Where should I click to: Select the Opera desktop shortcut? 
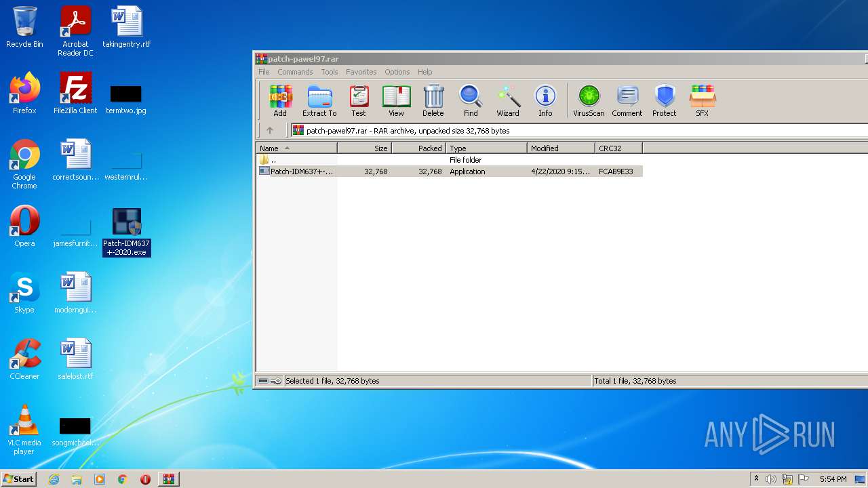24,226
